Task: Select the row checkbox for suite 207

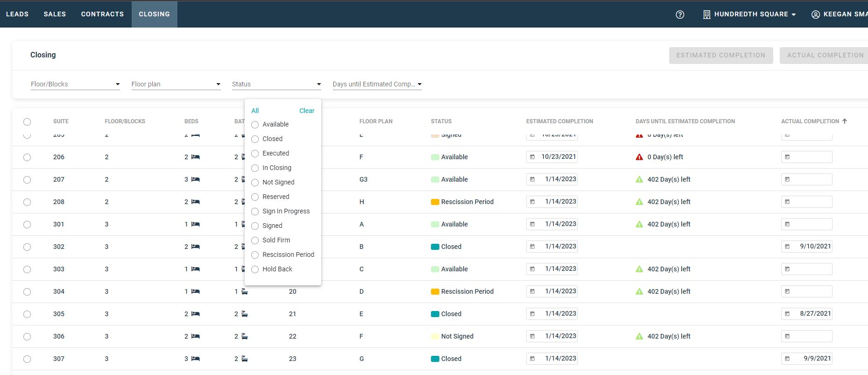Action: pos(27,180)
